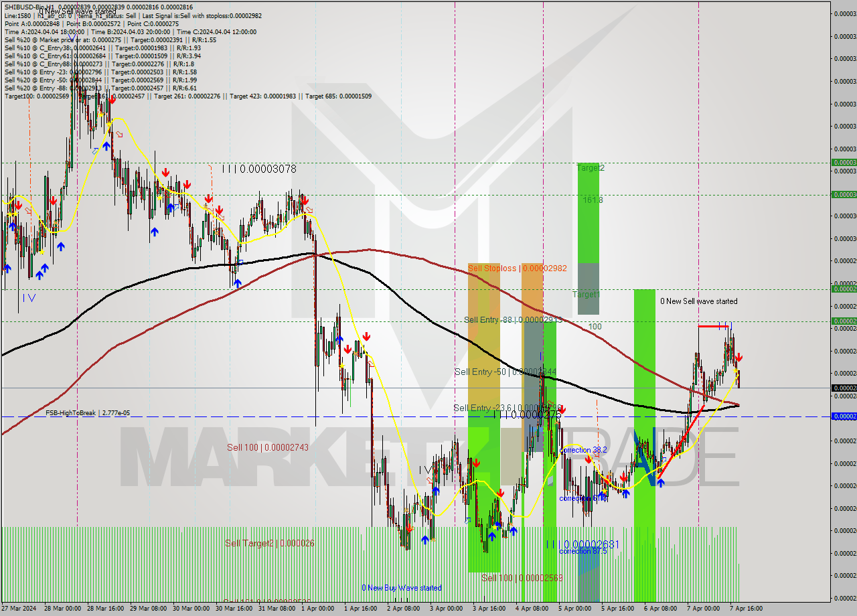The image size is (857, 616).
Task: Select the 'I I I 0.00002681' level label
Action: coord(582,544)
